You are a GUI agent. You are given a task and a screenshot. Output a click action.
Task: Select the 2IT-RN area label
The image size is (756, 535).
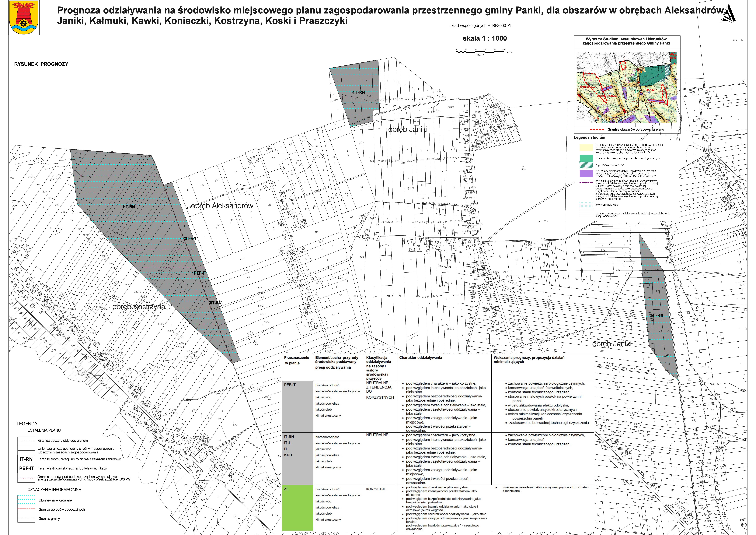[190, 238]
